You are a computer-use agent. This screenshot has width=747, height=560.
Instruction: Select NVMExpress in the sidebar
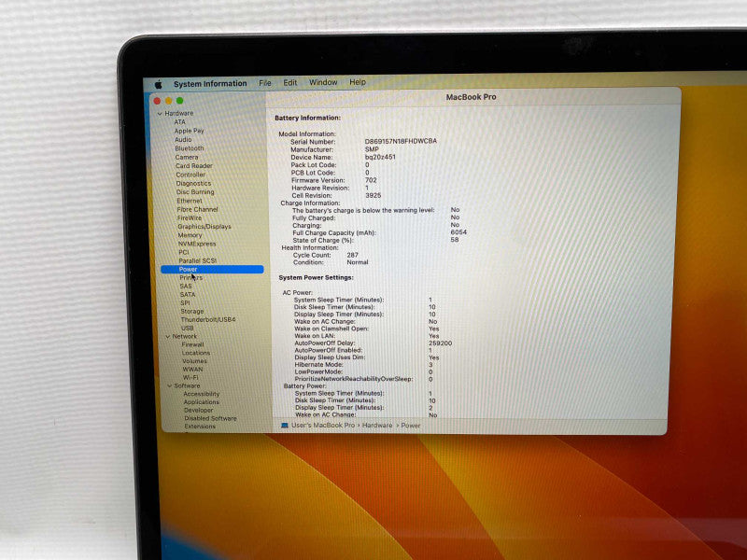[197, 244]
